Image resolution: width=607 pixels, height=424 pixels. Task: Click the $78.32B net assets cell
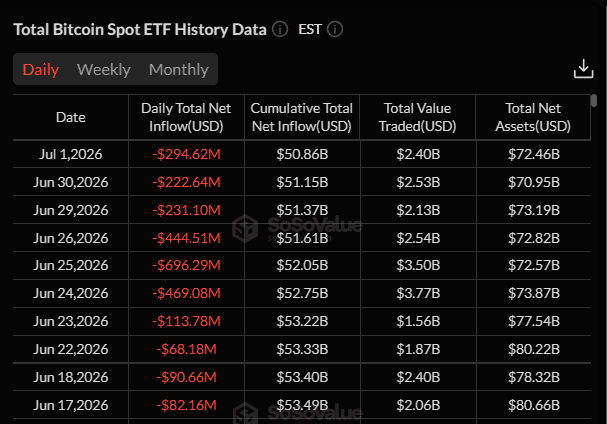(534, 377)
